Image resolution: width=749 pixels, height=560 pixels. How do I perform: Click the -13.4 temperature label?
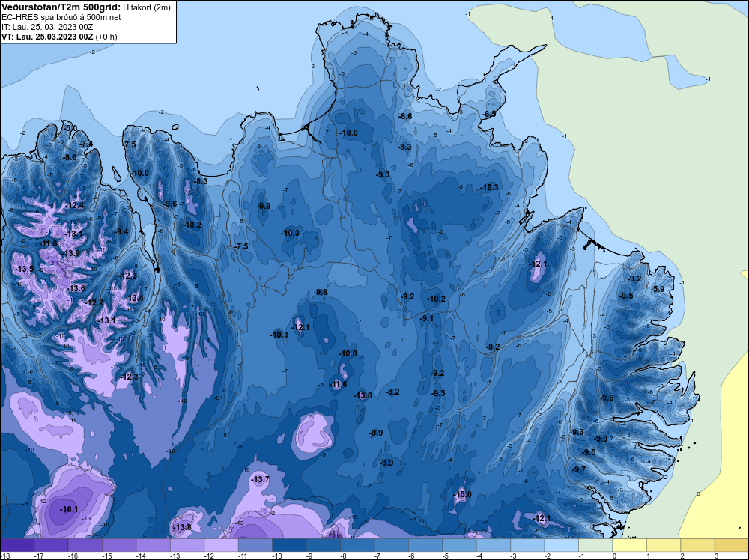pyautogui.click(x=135, y=298)
